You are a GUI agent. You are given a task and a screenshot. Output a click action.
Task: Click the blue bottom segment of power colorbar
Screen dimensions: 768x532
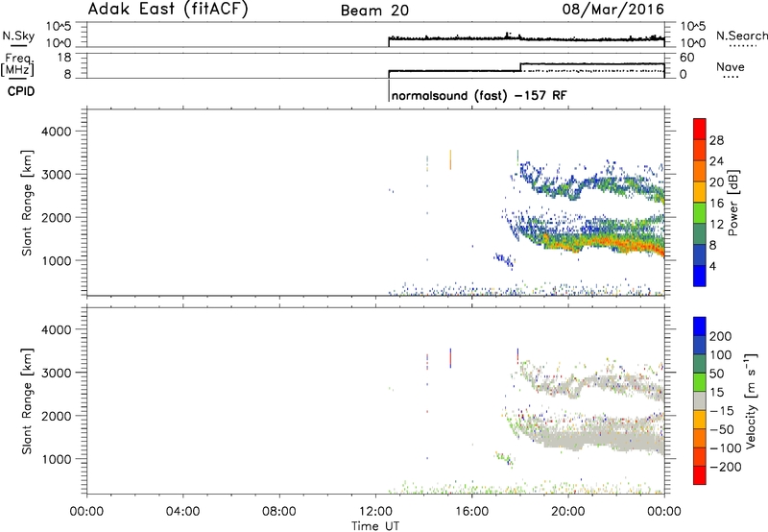pyautogui.click(x=700, y=276)
